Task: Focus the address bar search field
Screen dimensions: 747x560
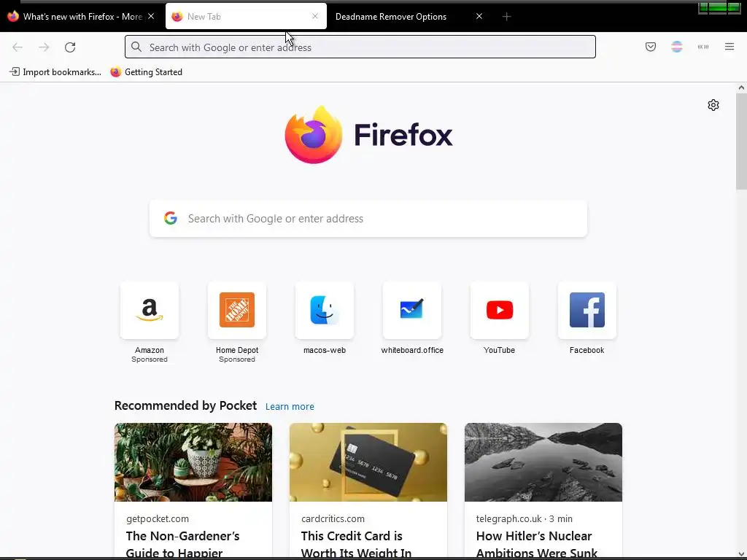Action: (x=360, y=47)
